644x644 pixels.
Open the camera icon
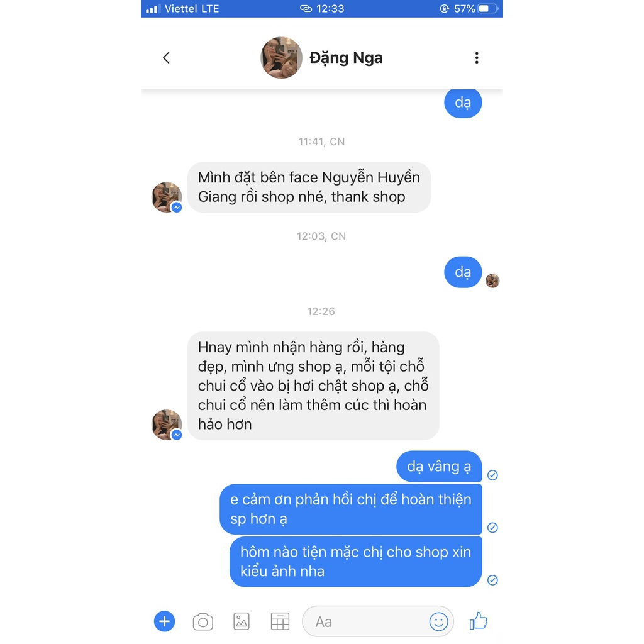[x=203, y=621]
